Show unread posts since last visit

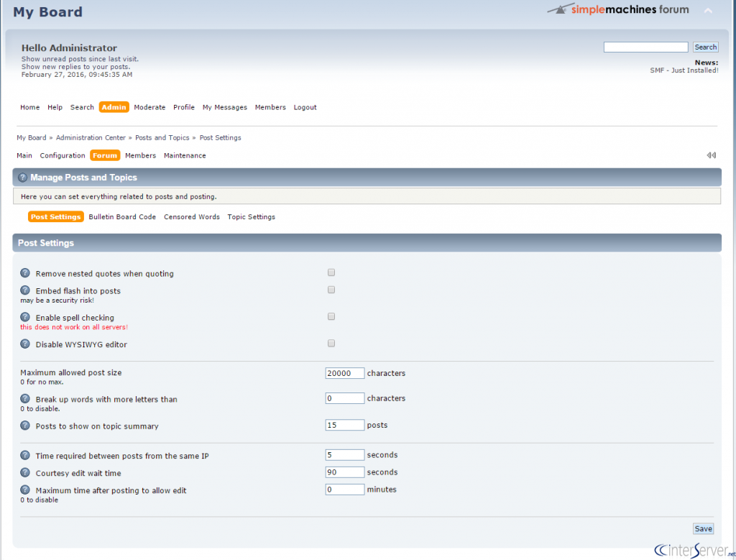[80, 59]
